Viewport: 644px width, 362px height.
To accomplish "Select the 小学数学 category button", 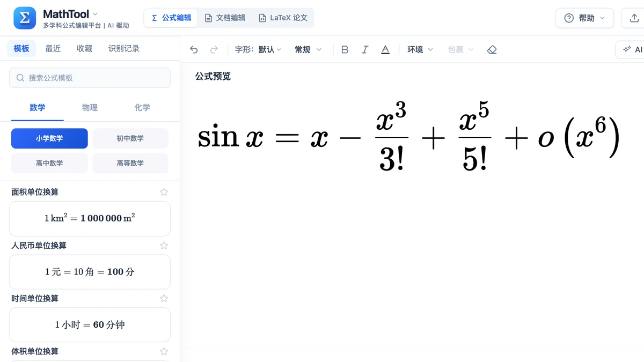I will click(49, 138).
